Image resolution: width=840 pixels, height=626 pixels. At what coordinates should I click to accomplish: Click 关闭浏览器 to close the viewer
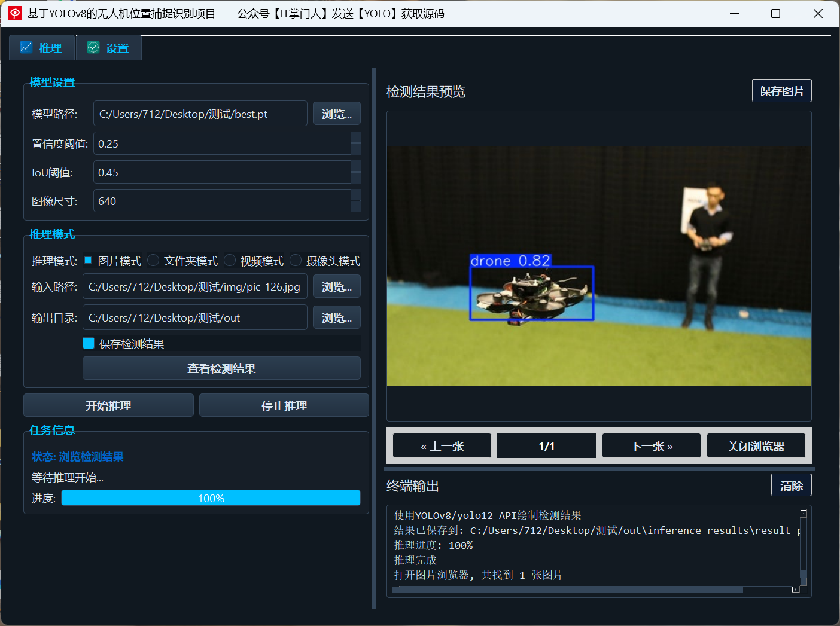pos(756,446)
